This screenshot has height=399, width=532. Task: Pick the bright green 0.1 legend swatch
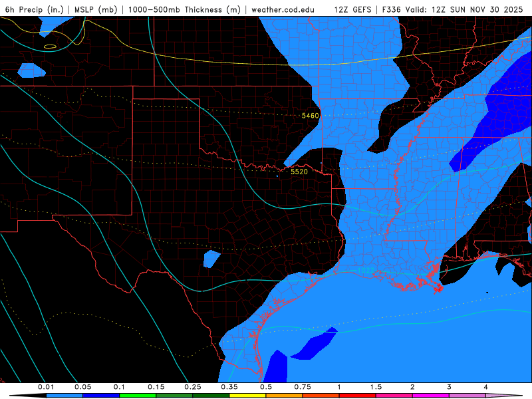pos(138,396)
